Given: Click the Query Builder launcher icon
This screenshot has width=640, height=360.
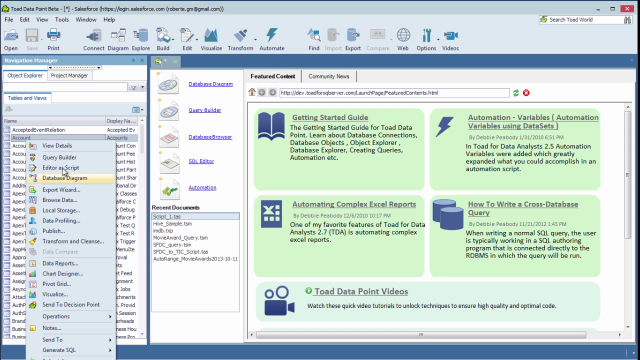Looking at the screenshot, I should point(169,110).
